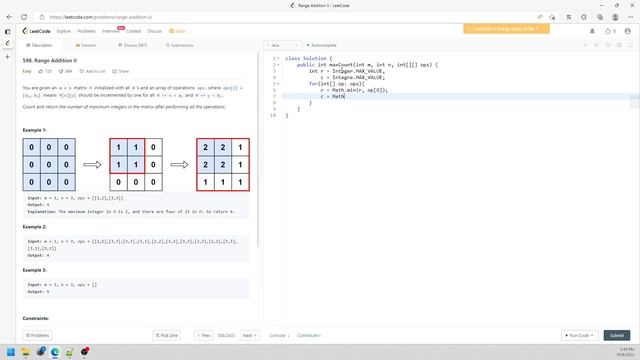Open the Edge settings and more menu
This screenshot has height=360, width=640.
631,17
